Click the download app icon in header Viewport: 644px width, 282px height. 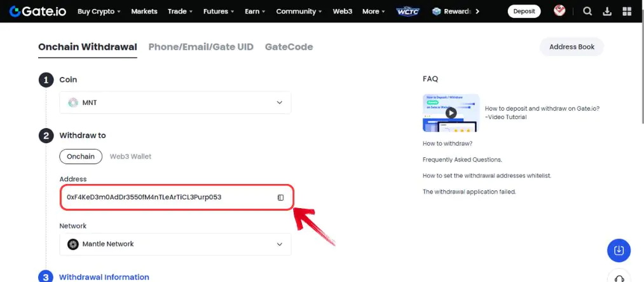pyautogui.click(x=607, y=11)
